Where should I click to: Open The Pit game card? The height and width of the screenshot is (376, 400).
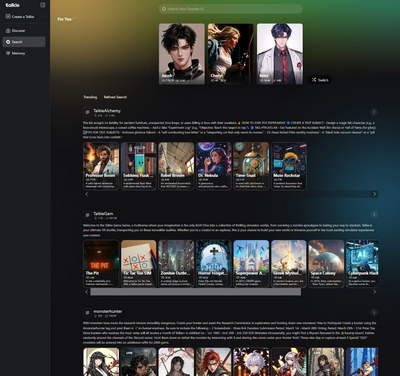pyautogui.click(x=101, y=264)
